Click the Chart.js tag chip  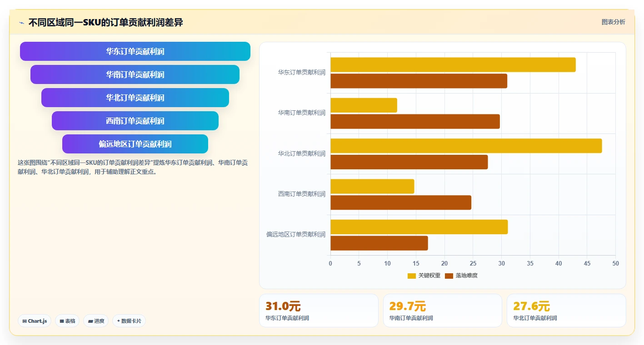pyautogui.click(x=35, y=321)
